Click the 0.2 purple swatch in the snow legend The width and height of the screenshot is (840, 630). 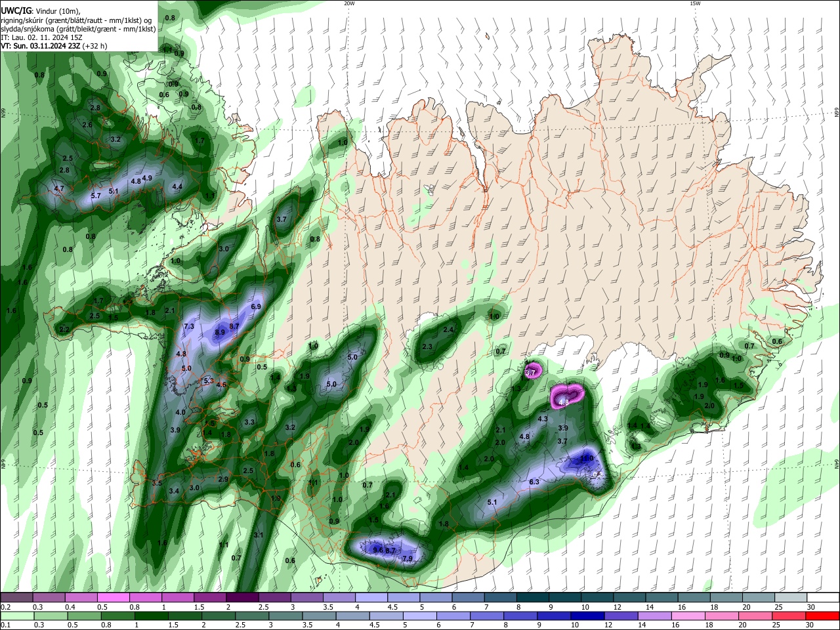click(x=16, y=597)
